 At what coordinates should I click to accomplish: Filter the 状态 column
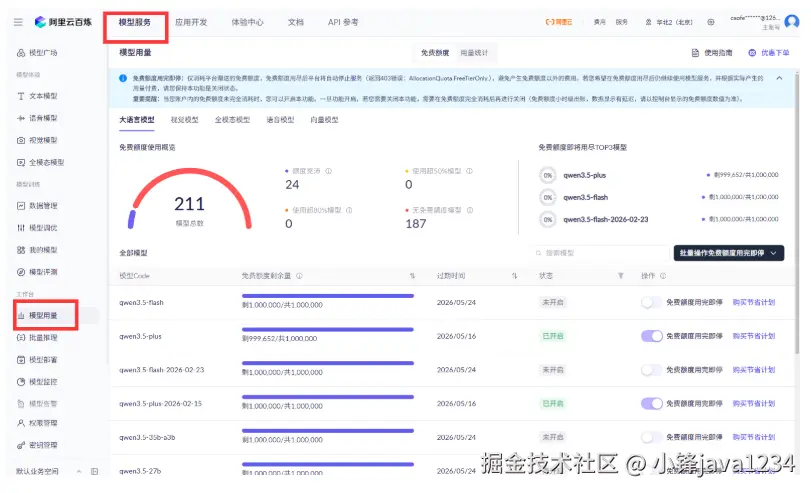[x=621, y=276]
